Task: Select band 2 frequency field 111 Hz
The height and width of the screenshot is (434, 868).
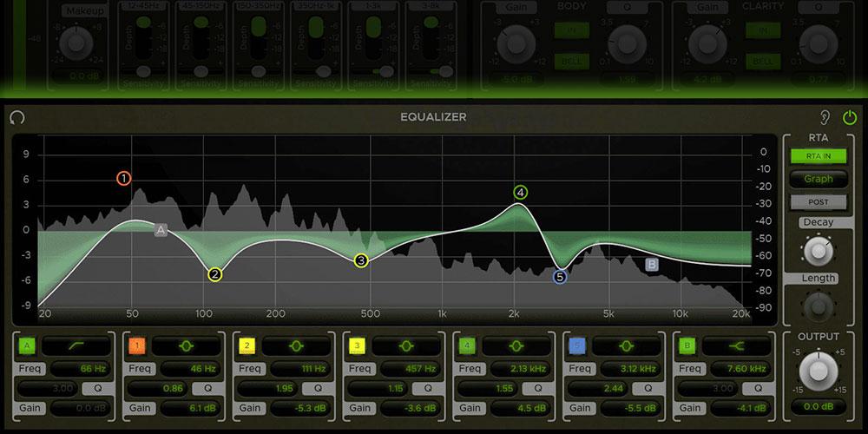Action: 301,369
